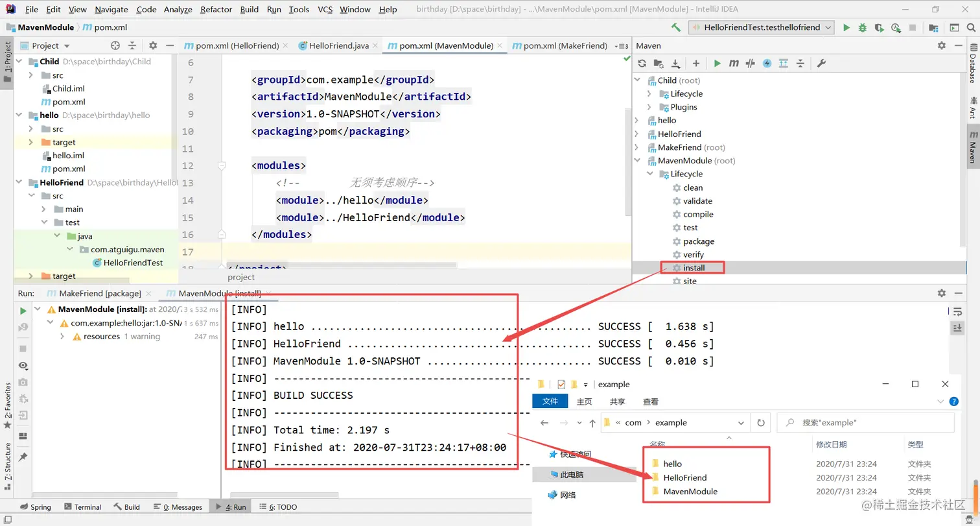Collapse the Child module in Project tree
Viewport: 980px width, 526px height.
click(19, 62)
